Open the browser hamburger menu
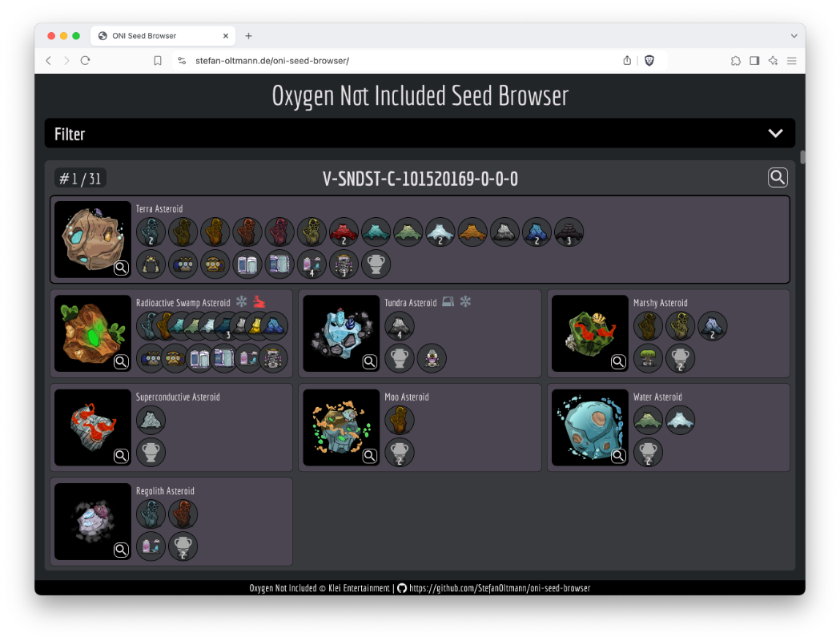Screen dimensions: 840x641 tap(792, 61)
